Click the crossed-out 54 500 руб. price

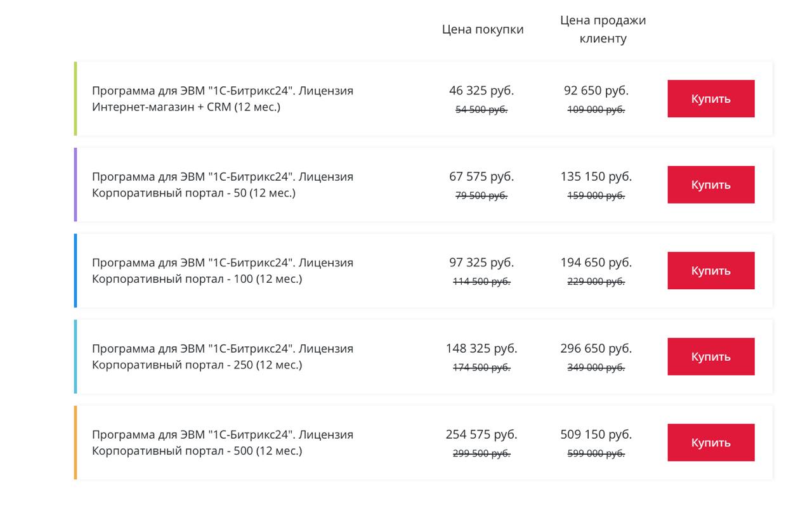481,110
